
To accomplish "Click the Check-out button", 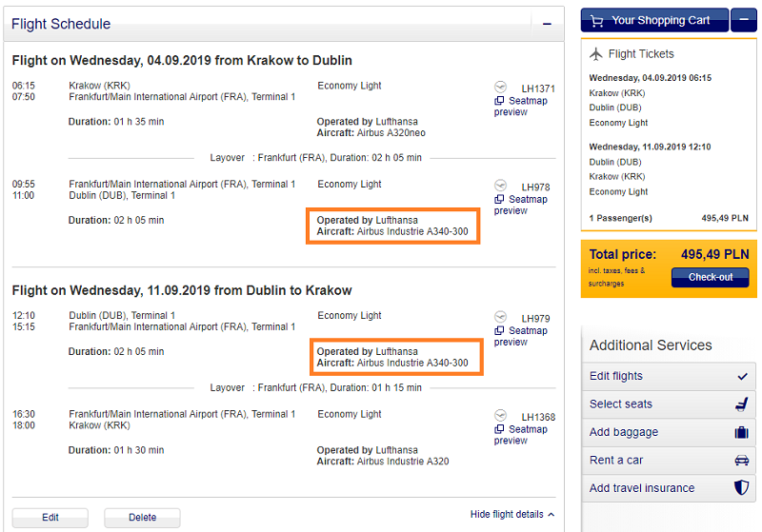I will click(710, 277).
